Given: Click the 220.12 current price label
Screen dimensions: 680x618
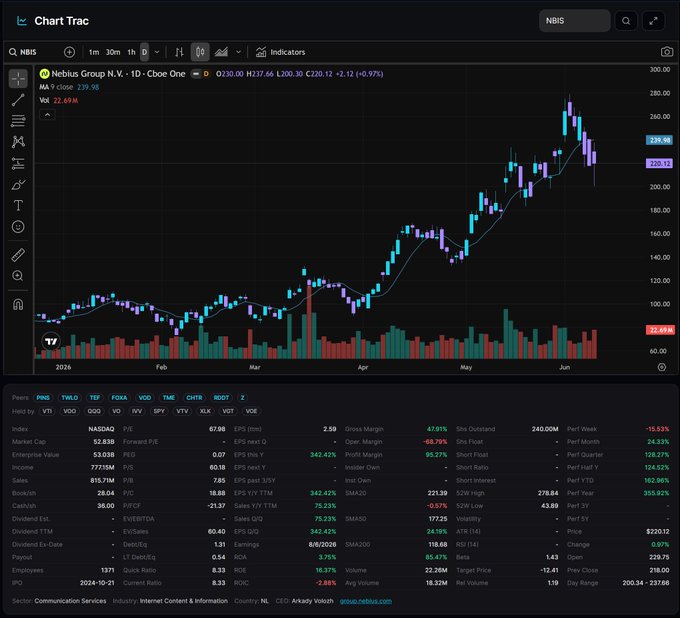Looking at the screenshot, I should coord(660,163).
